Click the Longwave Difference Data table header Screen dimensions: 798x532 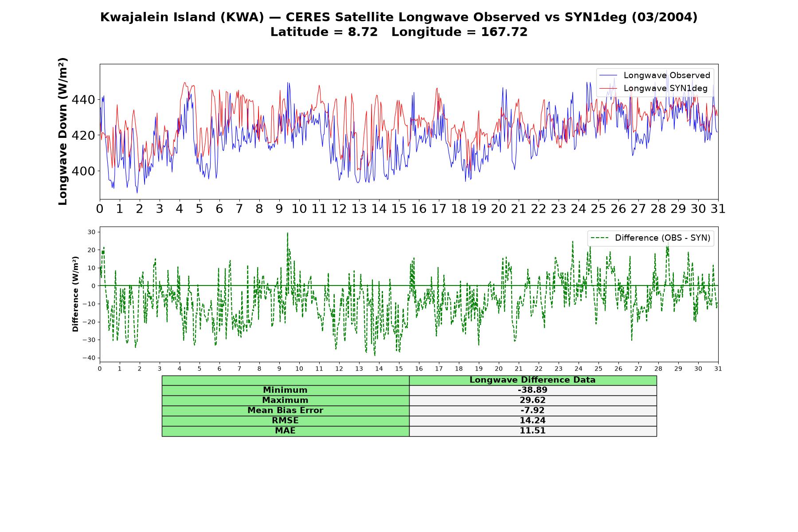(532, 380)
